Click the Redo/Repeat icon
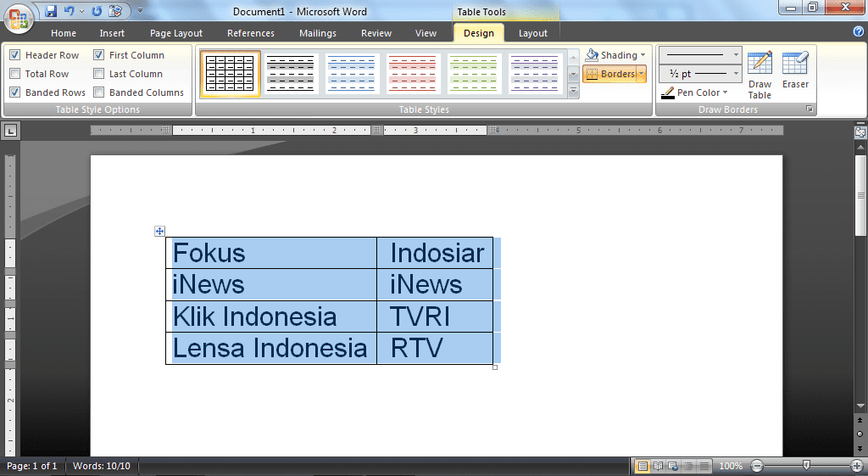 point(97,11)
